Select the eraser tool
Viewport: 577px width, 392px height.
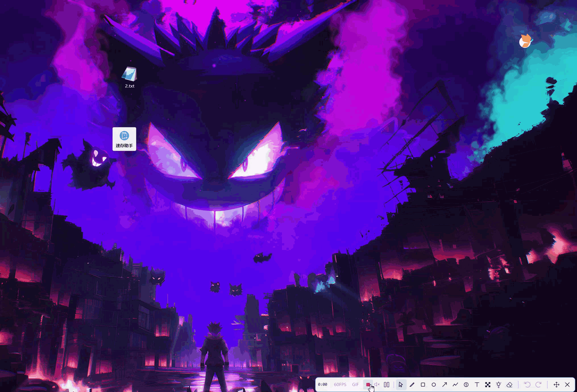pyautogui.click(x=509, y=385)
